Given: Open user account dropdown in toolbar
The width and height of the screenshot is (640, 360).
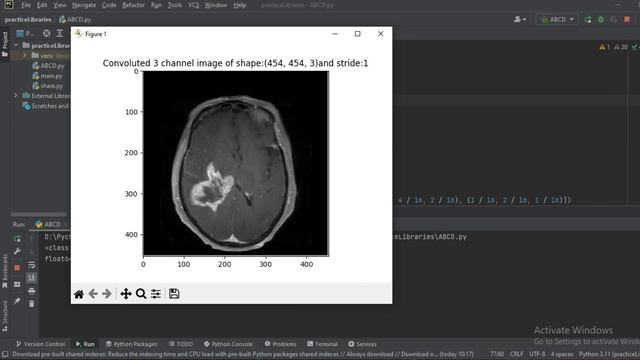Looking at the screenshot, I should click(520, 20).
